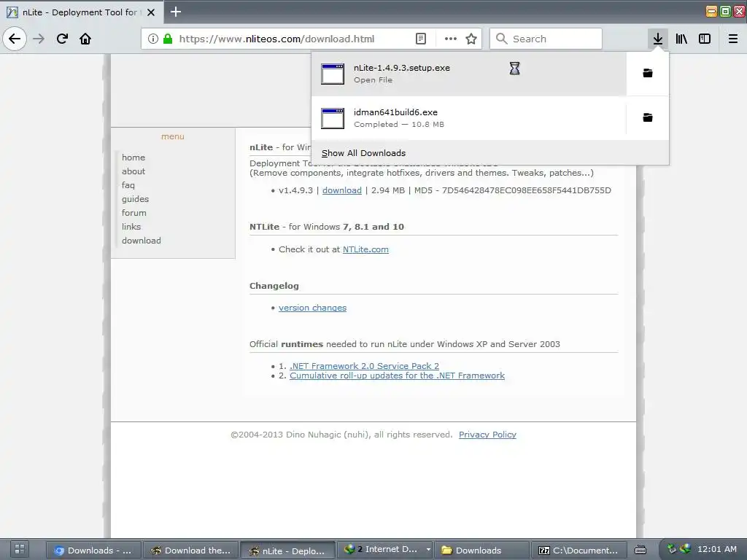The height and width of the screenshot is (560, 747).
Task: Click the magnifier icon in search box
Action: click(x=501, y=39)
